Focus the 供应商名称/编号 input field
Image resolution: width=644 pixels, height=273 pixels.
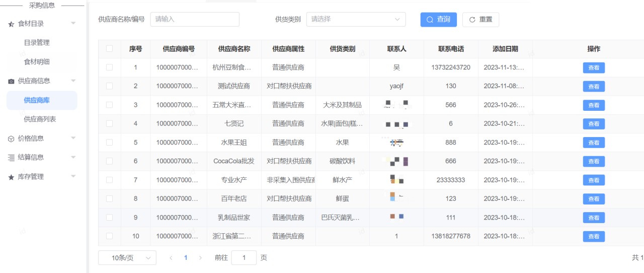click(195, 19)
